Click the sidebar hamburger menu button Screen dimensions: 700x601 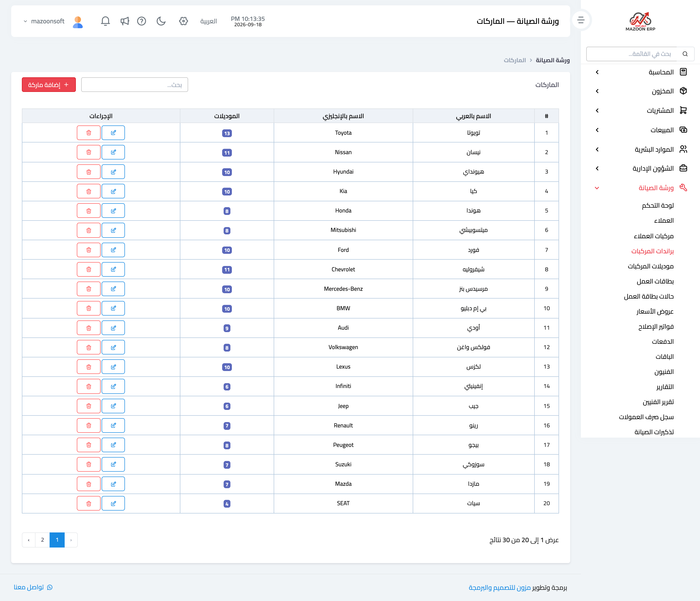pyautogui.click(x=581, y=20)
